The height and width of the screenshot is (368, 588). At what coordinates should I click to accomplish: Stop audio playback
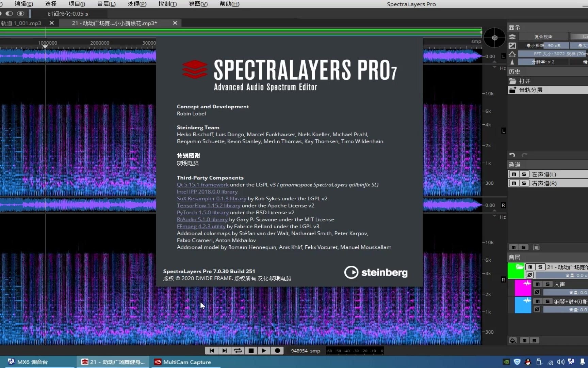pos(251,351)
